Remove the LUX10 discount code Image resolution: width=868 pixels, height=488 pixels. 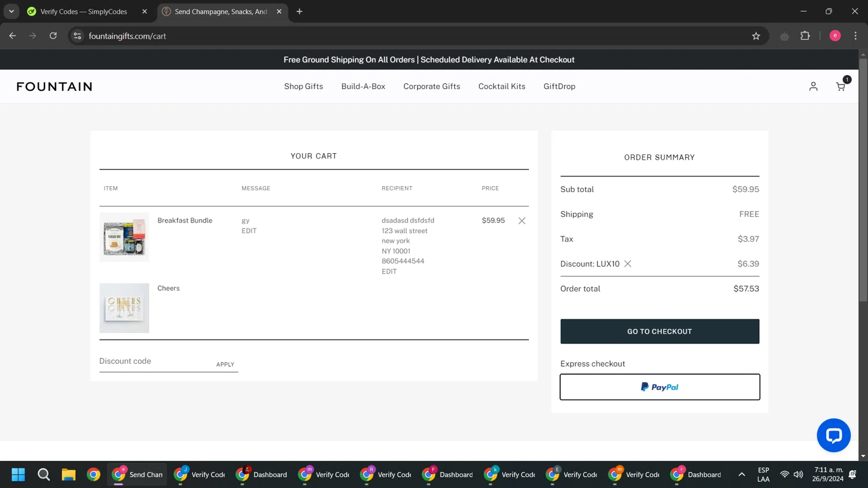[x=628, y=264]
